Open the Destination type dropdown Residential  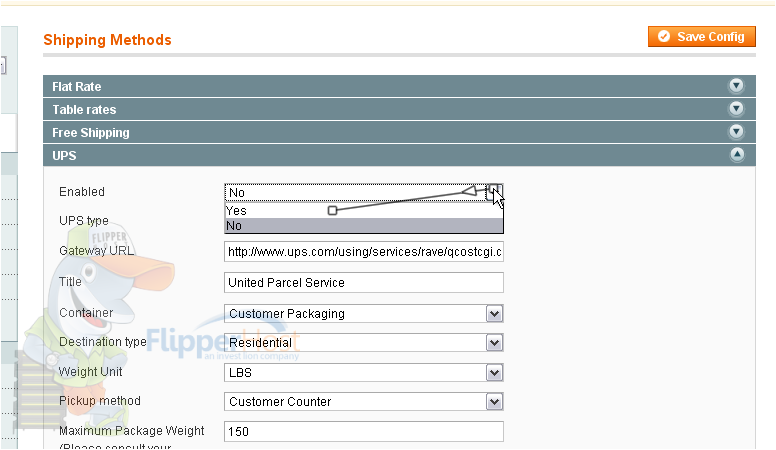point(364,343)
